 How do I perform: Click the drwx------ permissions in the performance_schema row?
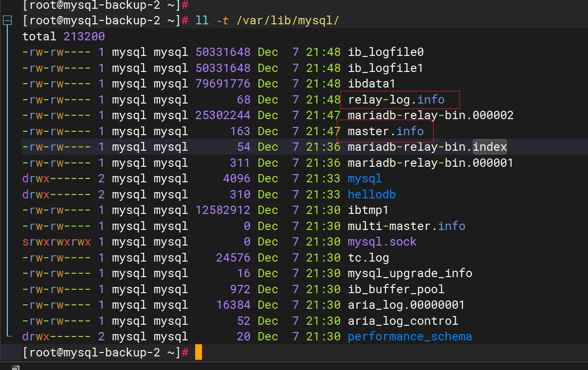(x=56, y=336)
